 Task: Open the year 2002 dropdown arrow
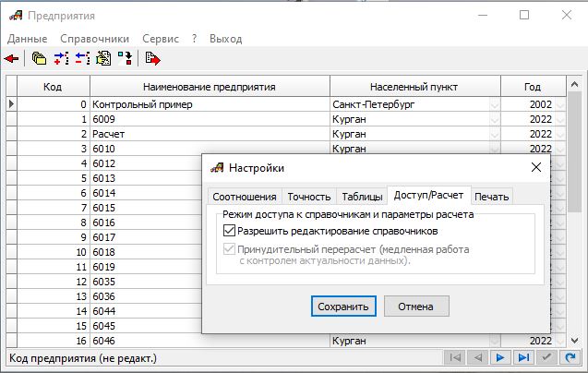[559, 105]
